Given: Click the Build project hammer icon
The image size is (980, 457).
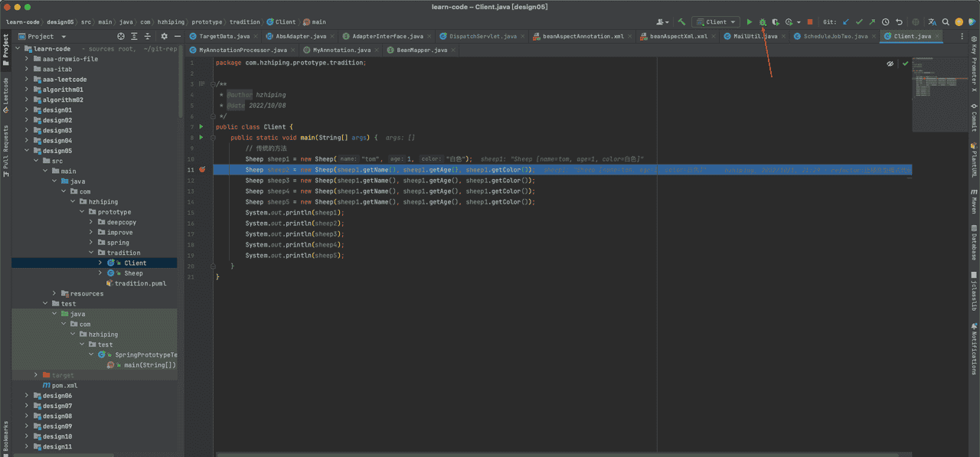Looking at the screenshot, I should click(681, 22).
